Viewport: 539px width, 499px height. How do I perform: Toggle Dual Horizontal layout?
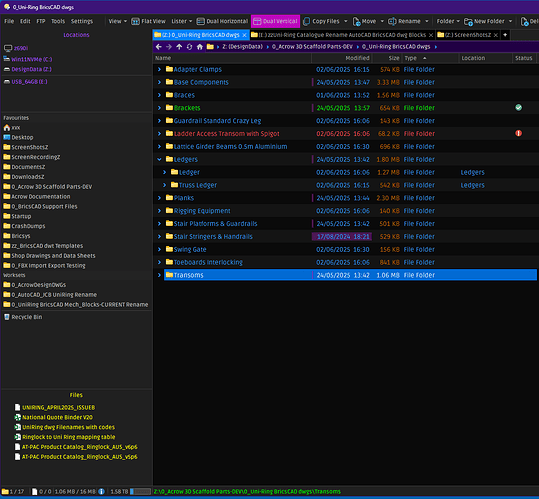click(222, 21)
